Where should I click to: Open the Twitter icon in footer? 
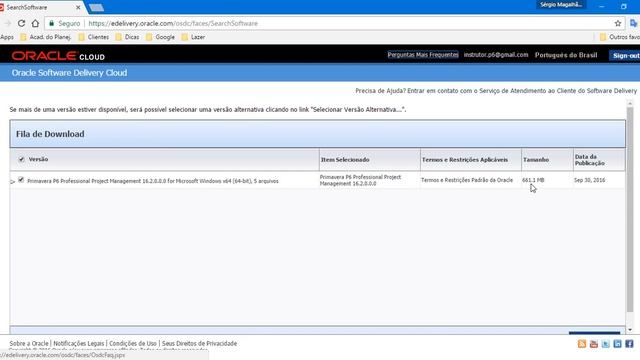tap(605, 344)
